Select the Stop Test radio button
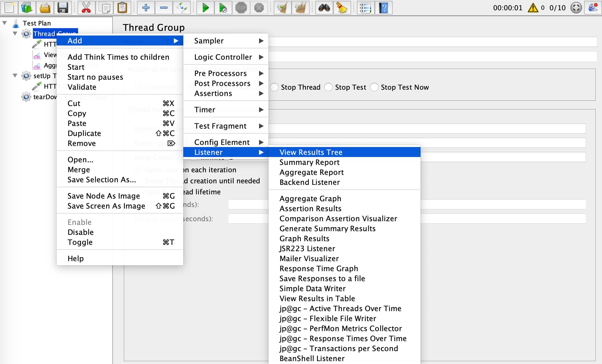The height and width of the screenshot is (364, 602). pyautogui.click(x=328, y=87)
